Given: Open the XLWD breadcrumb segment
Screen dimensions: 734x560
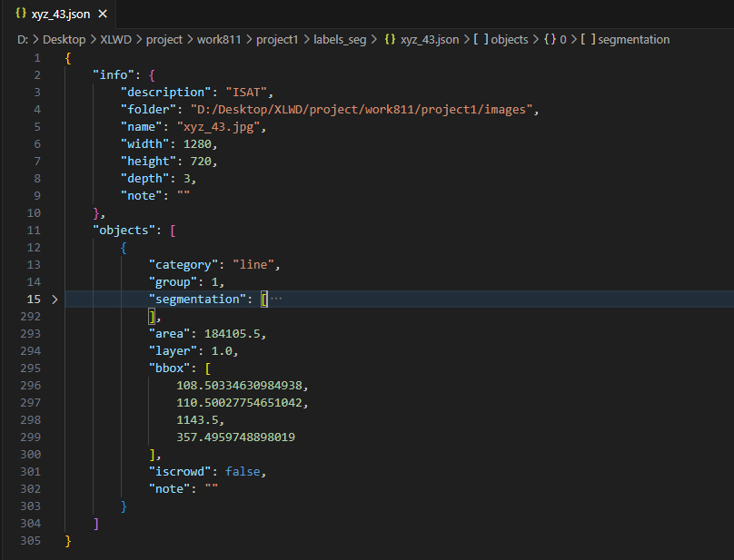Looking at the screenshot, I should (x=115, y=40).
